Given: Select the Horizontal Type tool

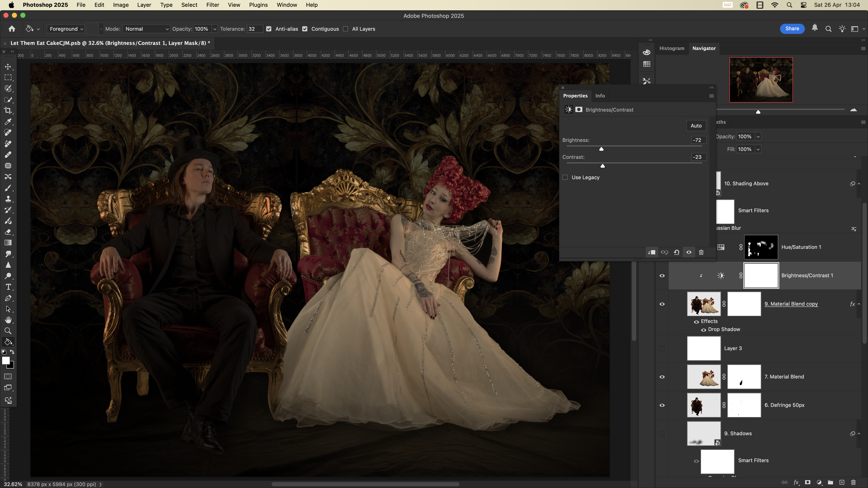Looking at the screenshot, I should (8, 287).
